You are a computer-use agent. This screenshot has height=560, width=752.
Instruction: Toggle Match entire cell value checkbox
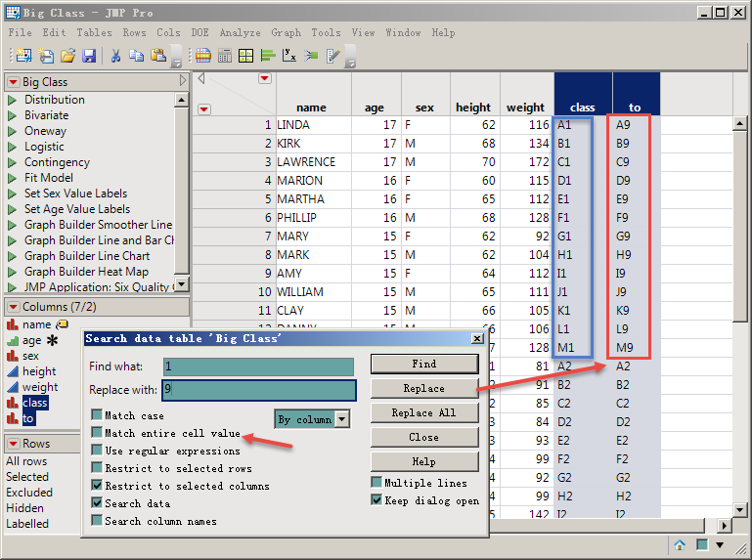[97, 433]
